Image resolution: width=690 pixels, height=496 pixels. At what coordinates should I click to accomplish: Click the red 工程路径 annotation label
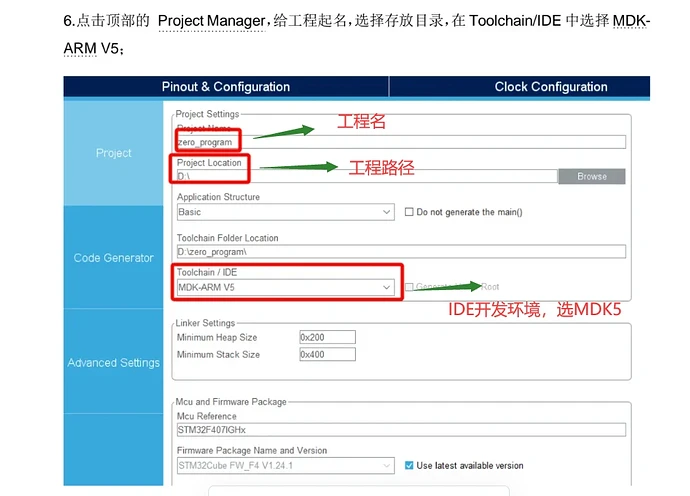point(381,167)
